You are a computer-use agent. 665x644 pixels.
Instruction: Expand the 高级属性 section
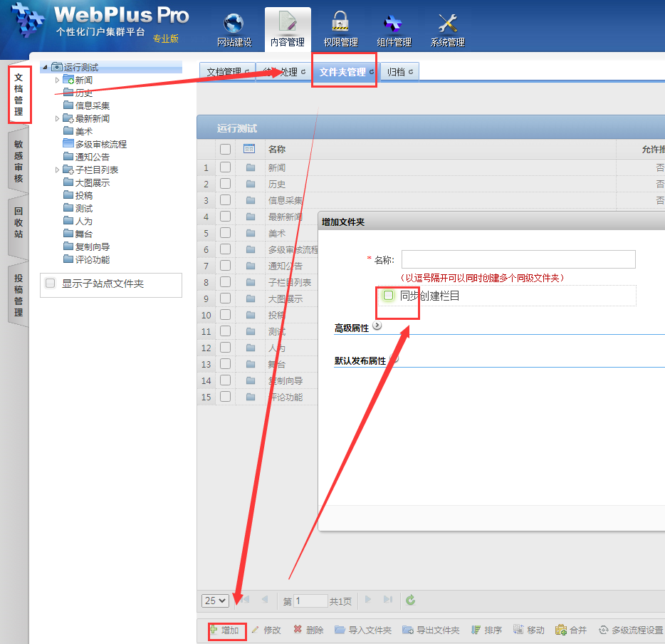377,326
